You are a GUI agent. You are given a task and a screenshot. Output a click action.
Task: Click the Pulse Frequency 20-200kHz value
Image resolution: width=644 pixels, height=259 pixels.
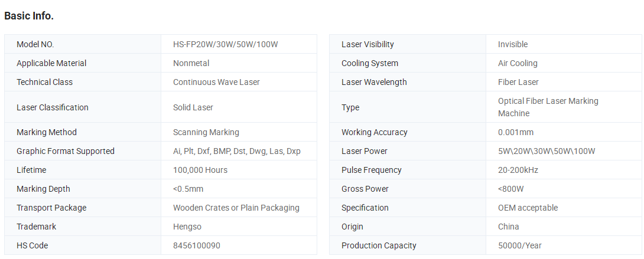pyautogui.click(x=518, y=170)
